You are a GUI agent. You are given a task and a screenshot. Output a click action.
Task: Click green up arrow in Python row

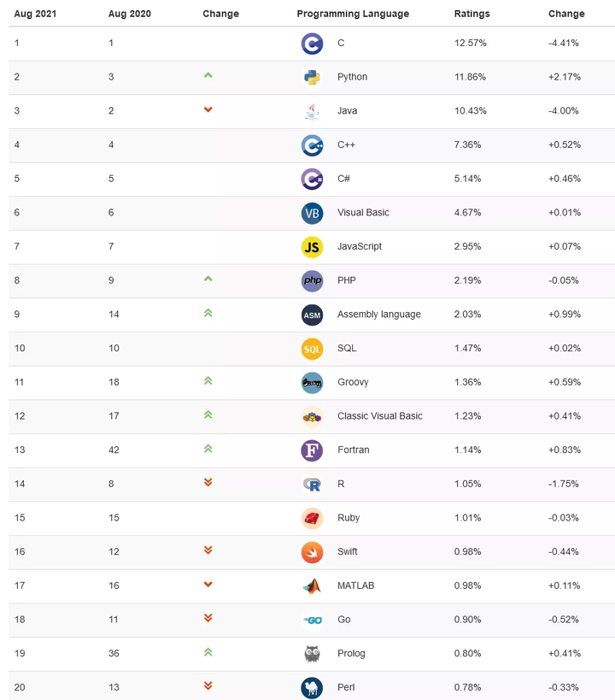(x=208, y=75)
